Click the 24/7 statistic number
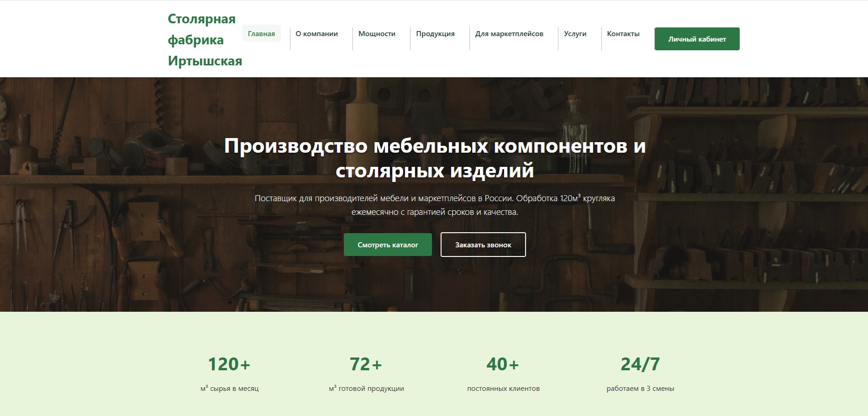Screen dimensions: 868x416 click(x=640, y=364)
